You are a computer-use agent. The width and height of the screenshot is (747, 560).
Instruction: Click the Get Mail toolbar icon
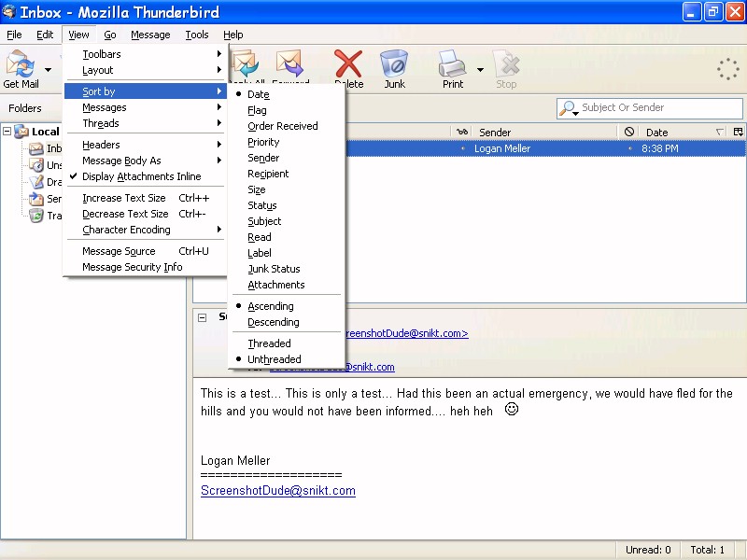(20, 64)
